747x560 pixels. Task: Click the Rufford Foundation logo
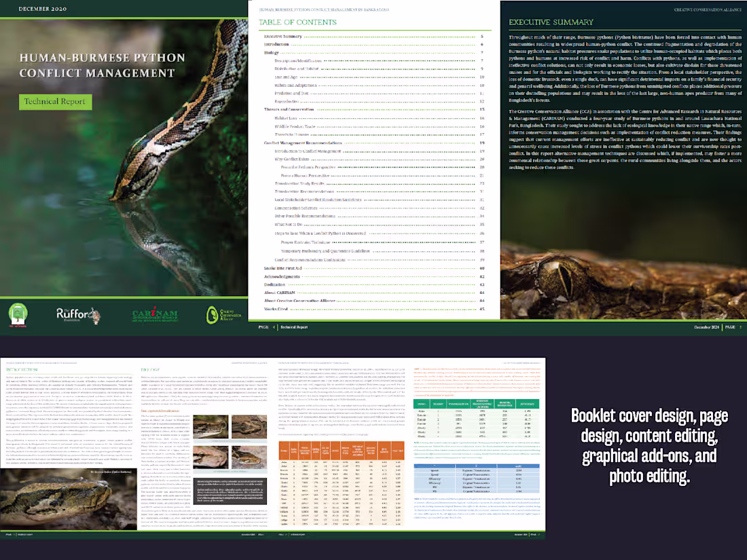pos(71,314)
